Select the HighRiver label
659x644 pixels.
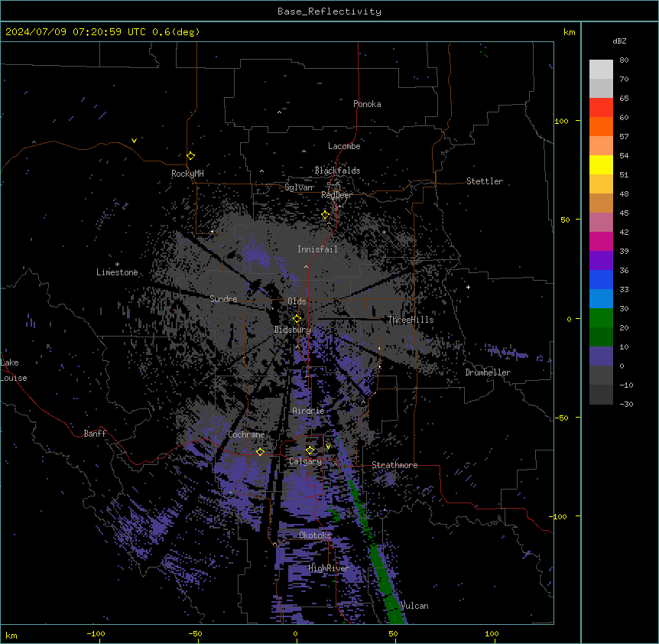click(329, 568)
